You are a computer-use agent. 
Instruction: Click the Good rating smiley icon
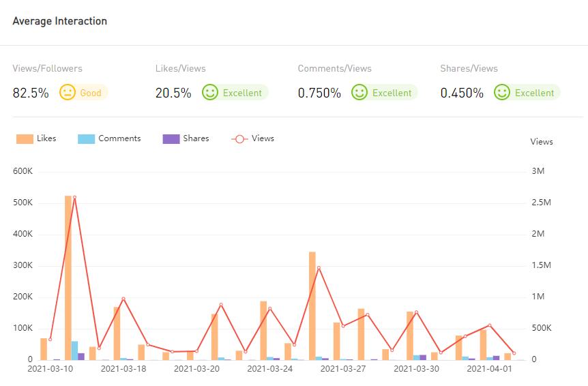click(x=68, y=93)
